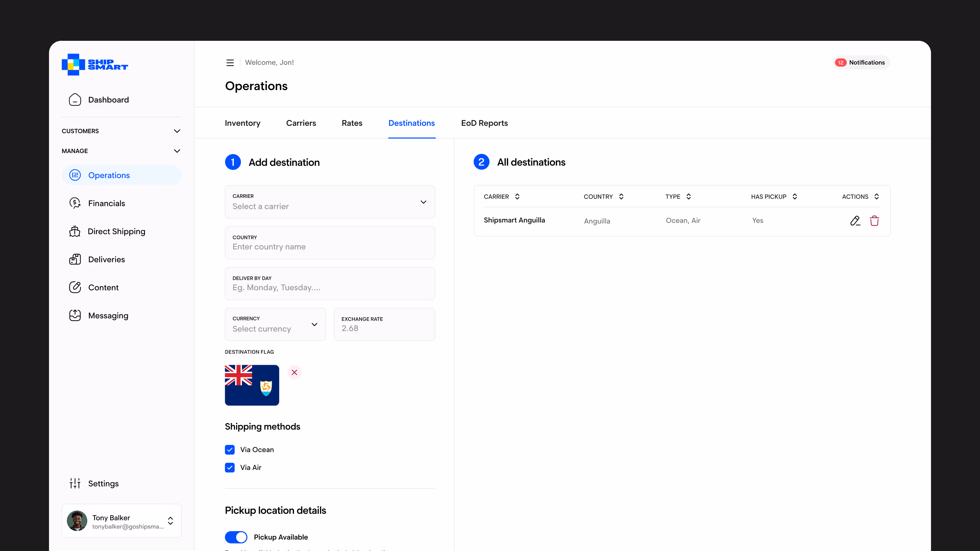Open the Select a carrier dropdown

329,202
